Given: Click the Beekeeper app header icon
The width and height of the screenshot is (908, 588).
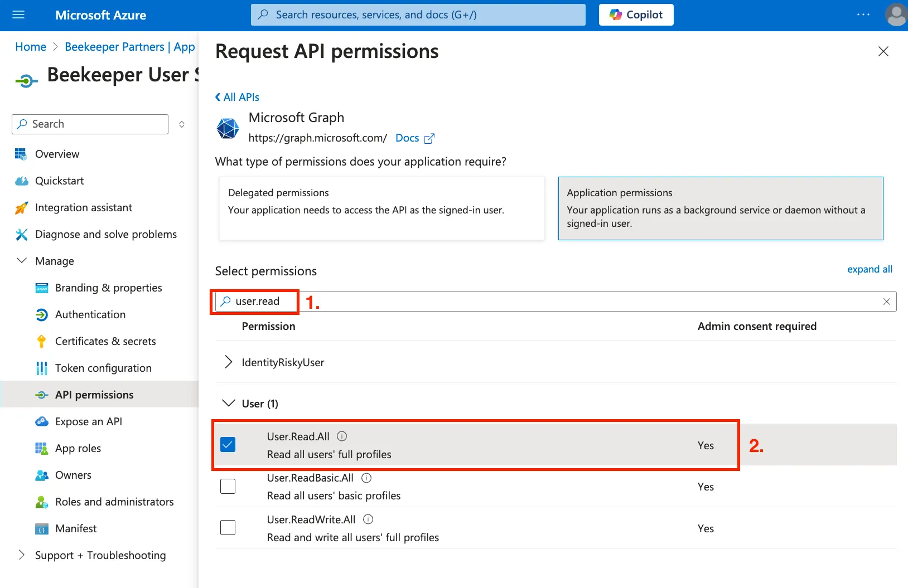Looking at the screenshot, I should click(27, 81).
